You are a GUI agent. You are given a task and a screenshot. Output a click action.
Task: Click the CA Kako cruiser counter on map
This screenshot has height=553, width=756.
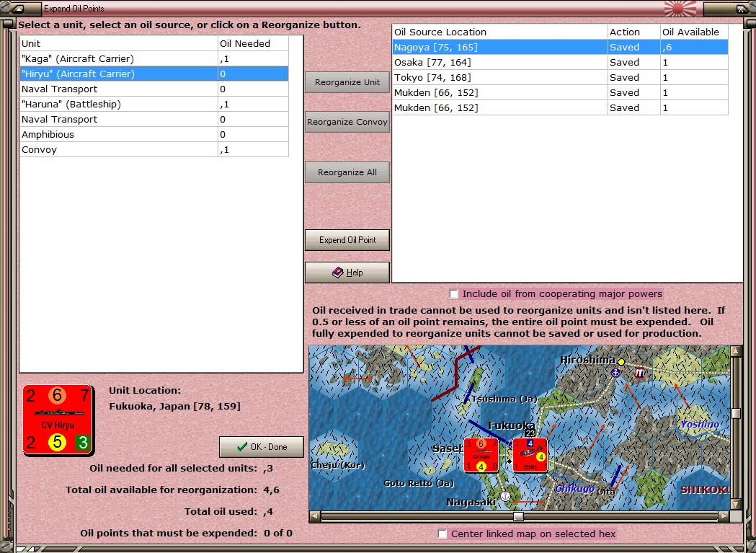(x=481, y=454)
